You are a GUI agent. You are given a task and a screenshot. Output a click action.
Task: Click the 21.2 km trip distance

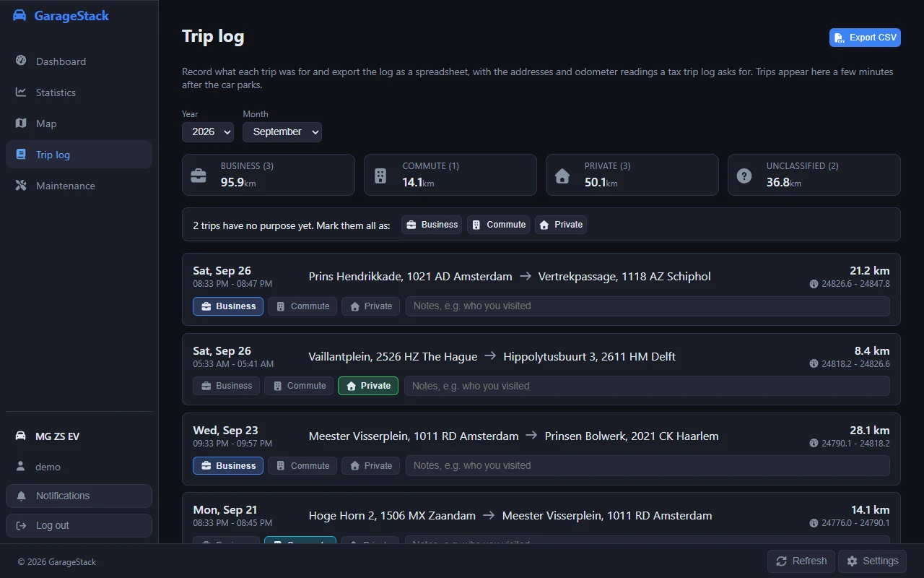coord(869,271)
